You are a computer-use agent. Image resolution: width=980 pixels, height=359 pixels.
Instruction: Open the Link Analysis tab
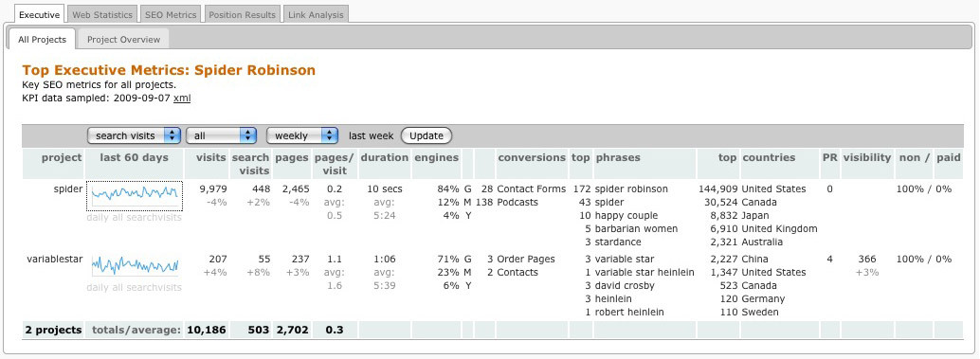[316, 14]
